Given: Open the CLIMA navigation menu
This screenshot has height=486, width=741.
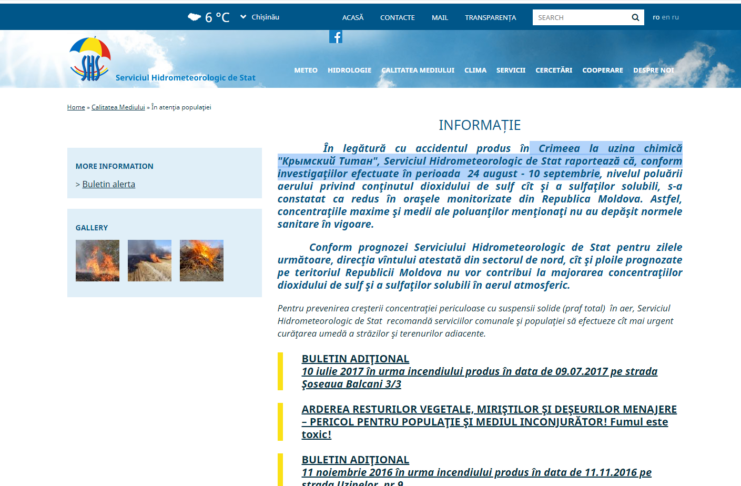Looking at the screenshot, I should click(x=475, y=70).
